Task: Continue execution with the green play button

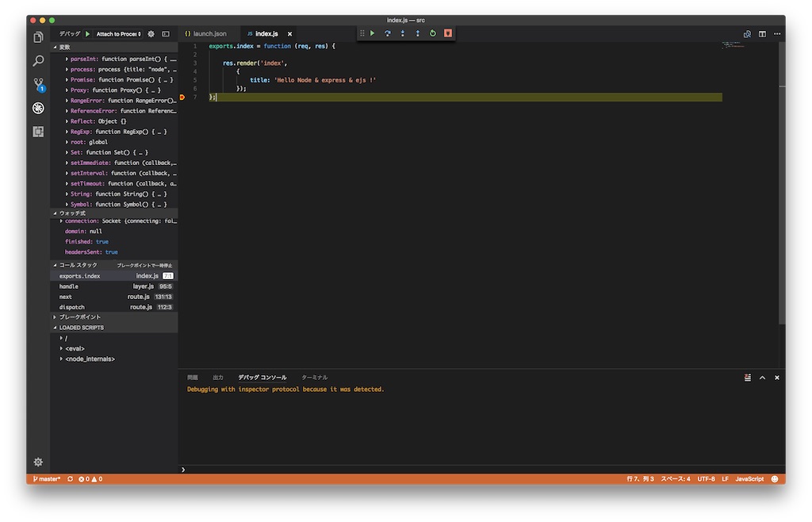Action: [372, 33]
